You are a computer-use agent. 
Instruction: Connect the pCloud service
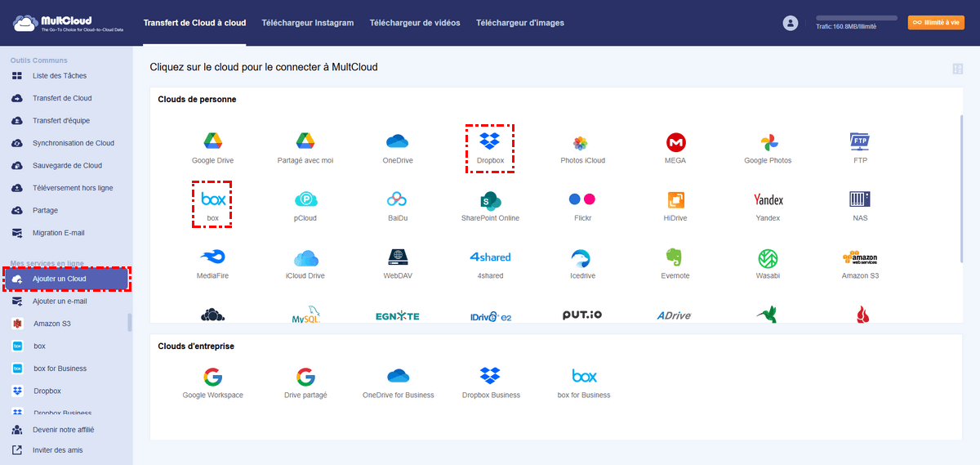[x=305, y=206]
